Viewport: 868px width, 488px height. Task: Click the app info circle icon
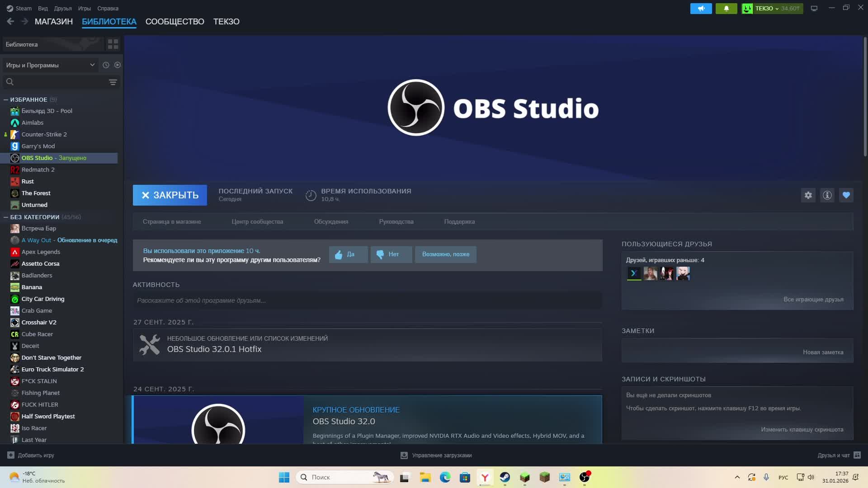(827, 195)
